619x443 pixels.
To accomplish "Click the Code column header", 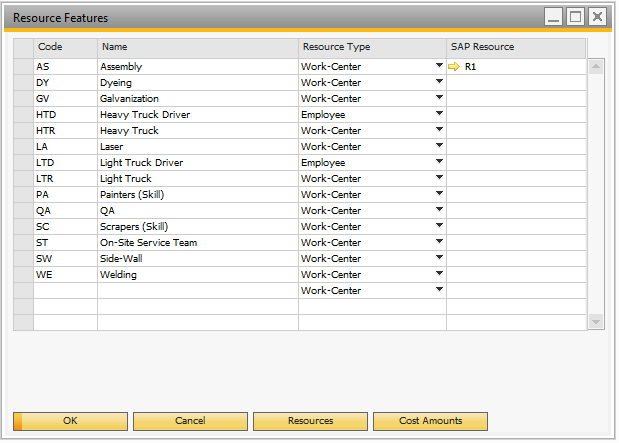I will pos(65,47).
